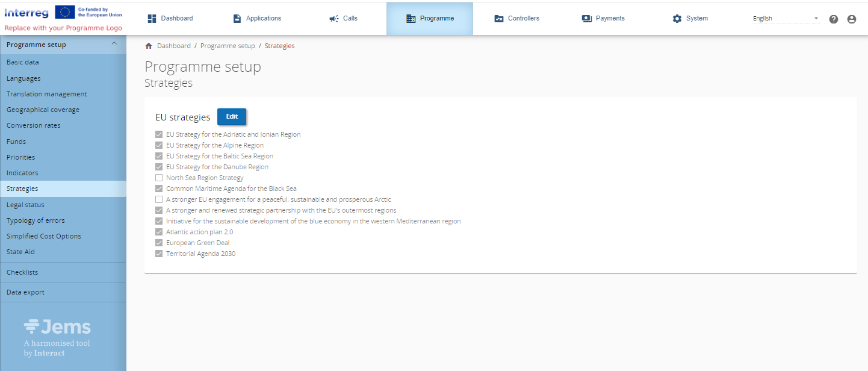Click the Edit button for EU strategies

[x=232, y=117]
